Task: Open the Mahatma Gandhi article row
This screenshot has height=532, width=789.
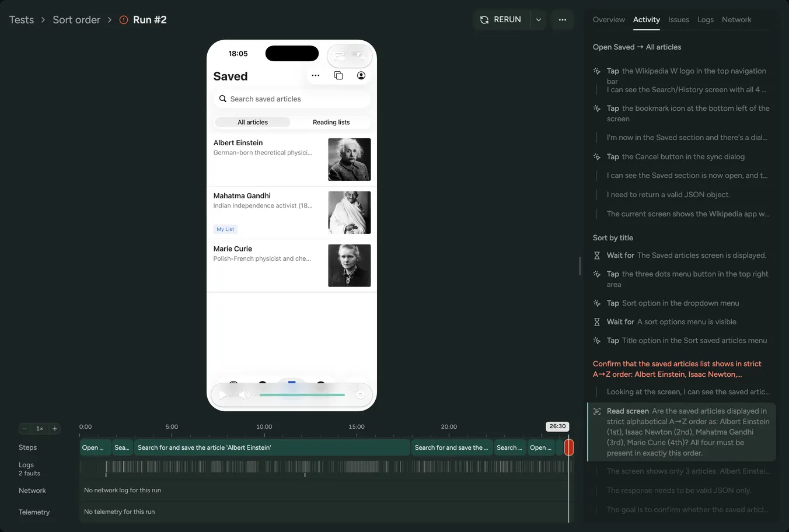Action: click(292, 213)
